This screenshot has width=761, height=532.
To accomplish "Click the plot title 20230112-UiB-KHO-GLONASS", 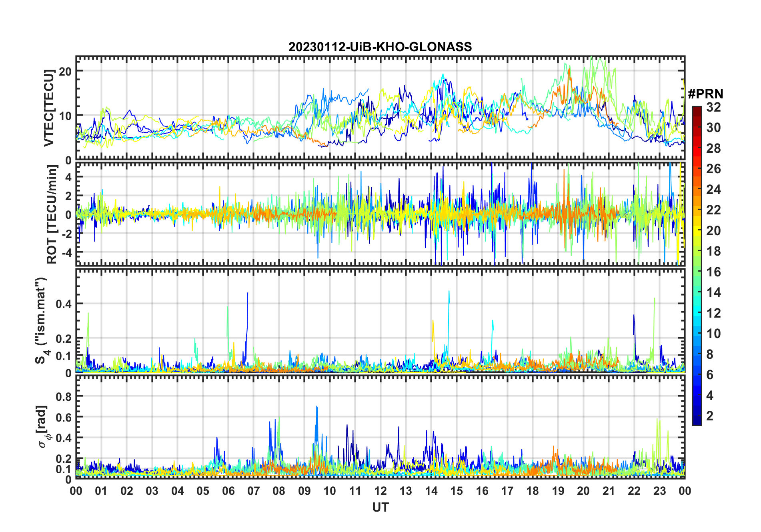I will tap(380, 47).
